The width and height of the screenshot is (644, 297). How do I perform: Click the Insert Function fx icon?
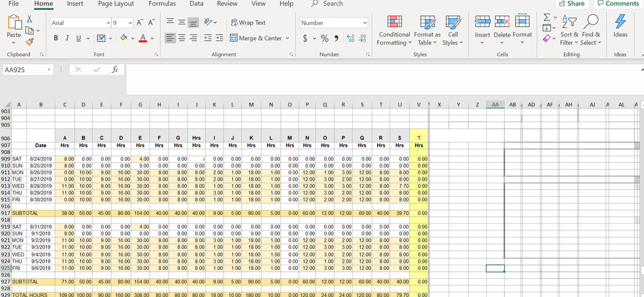click(115, 70)
